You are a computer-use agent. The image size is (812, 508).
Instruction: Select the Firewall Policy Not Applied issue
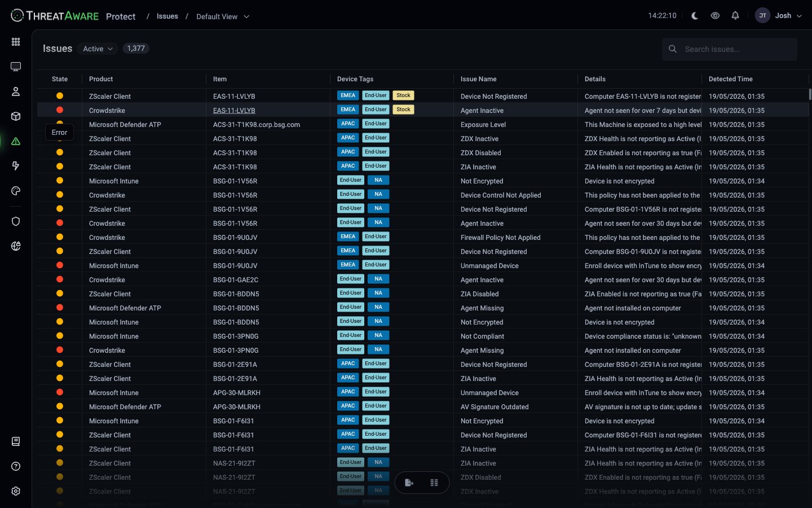(501, 238)
